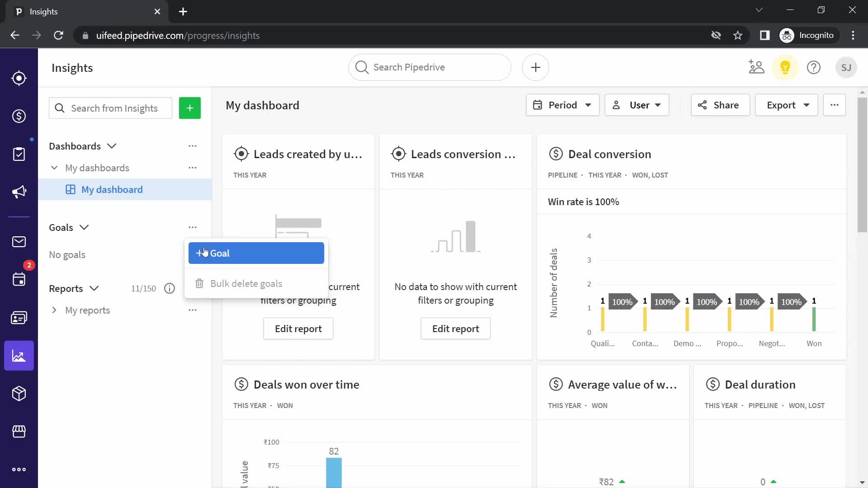Screen dimensions: 868x488
Task: Open Dashboards section more options
Action: point(193,146)
